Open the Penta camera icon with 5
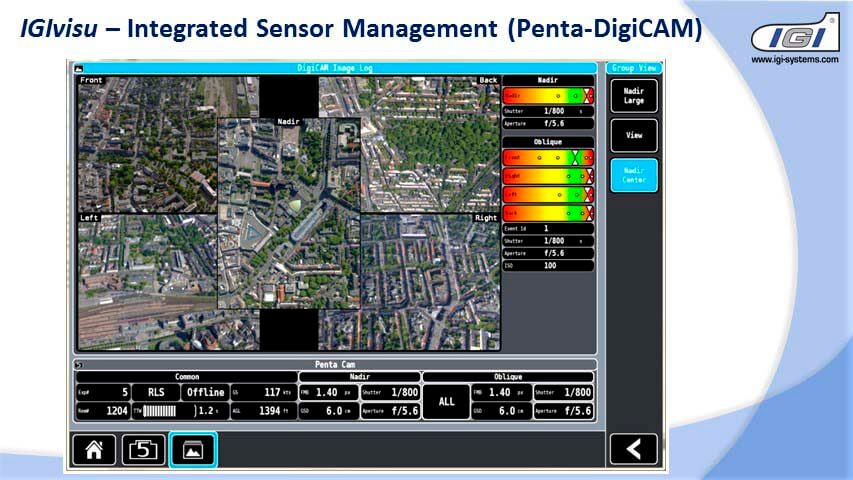 coord(143,450)
